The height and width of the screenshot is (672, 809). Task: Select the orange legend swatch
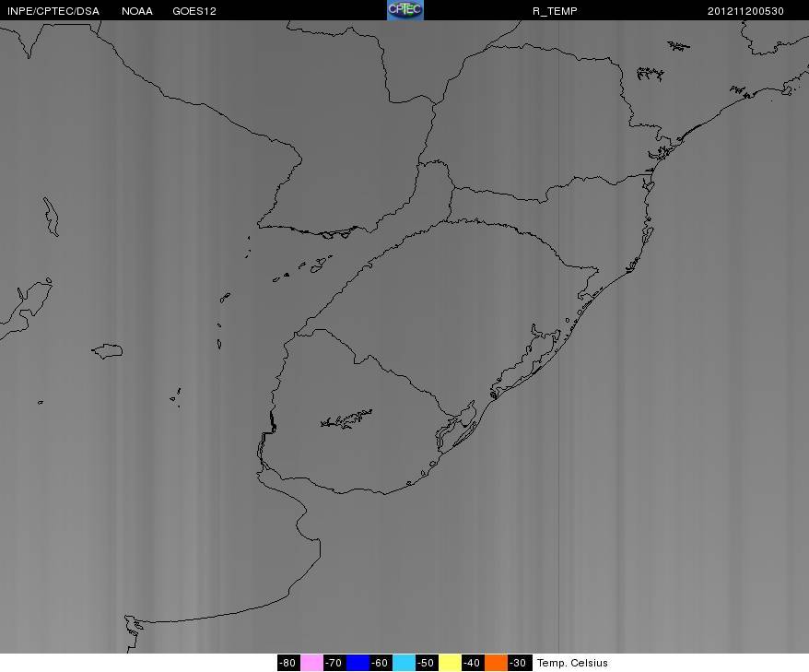[496, 663]
